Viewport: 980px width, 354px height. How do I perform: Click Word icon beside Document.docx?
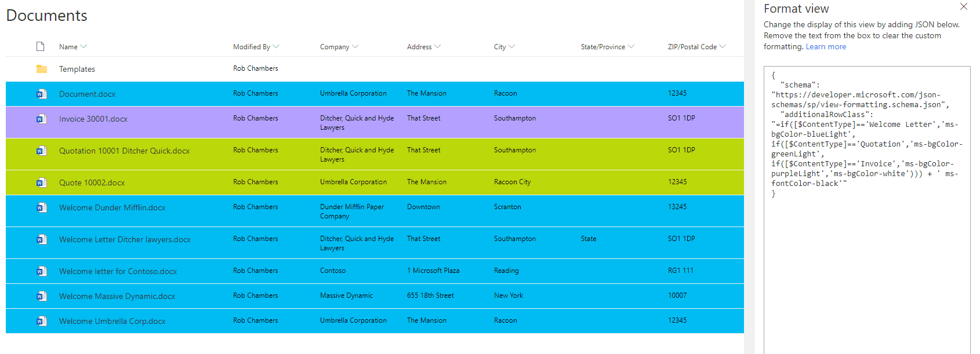click(x=42, y=94)
